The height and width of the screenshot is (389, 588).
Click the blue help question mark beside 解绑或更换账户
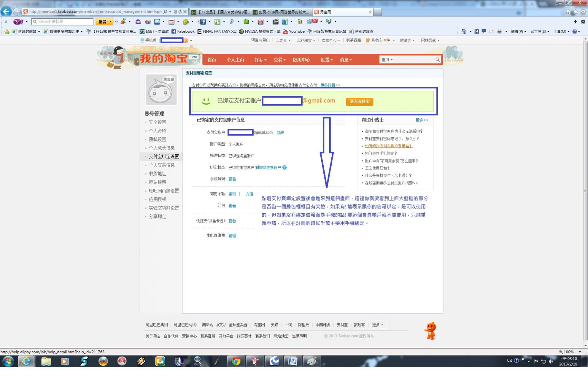(x=285, y=167)
